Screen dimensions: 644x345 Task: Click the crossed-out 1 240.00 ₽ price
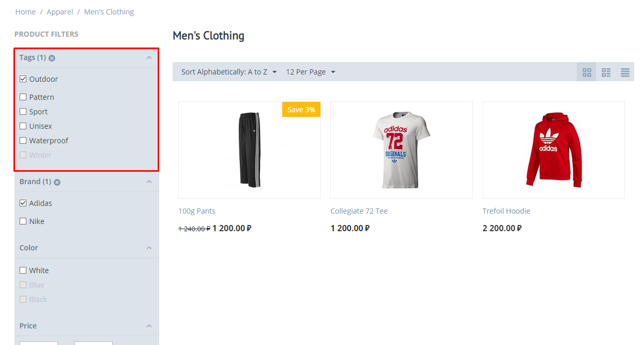click(194, 229)
